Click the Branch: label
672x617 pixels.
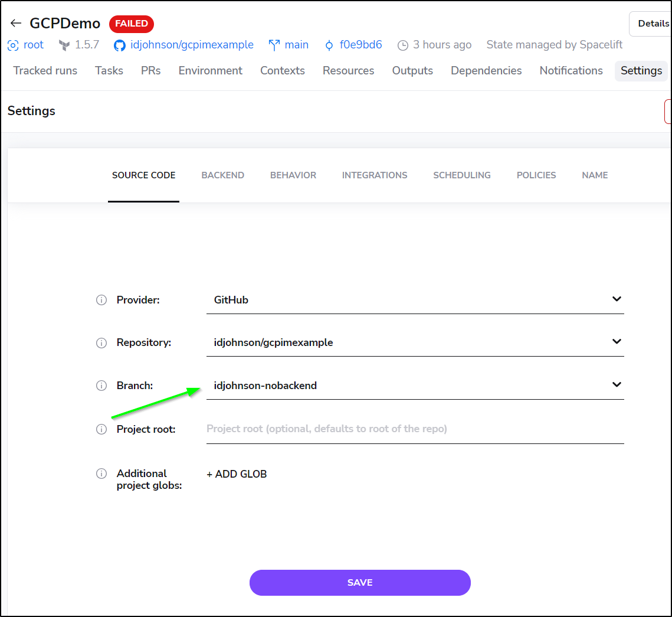135,386
